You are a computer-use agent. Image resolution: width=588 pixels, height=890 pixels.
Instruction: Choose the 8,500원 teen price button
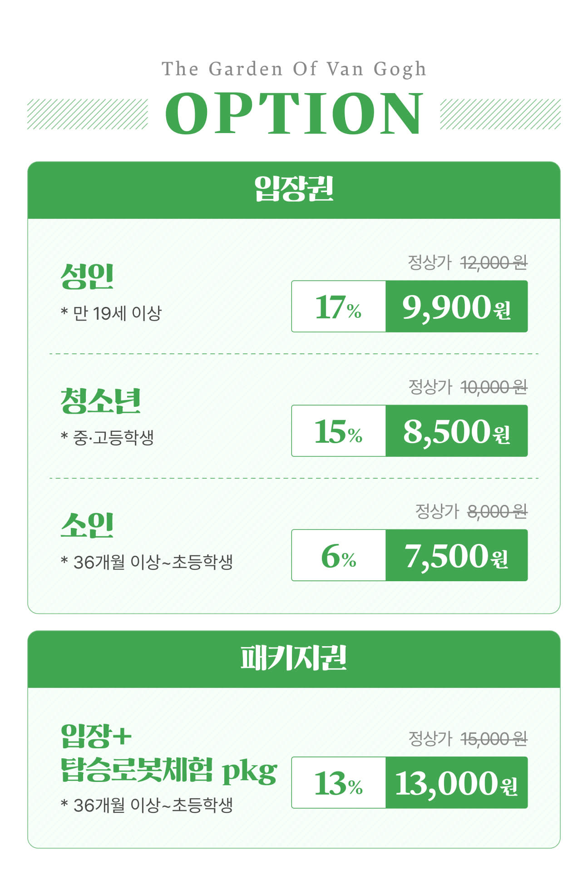coord(456,431)
